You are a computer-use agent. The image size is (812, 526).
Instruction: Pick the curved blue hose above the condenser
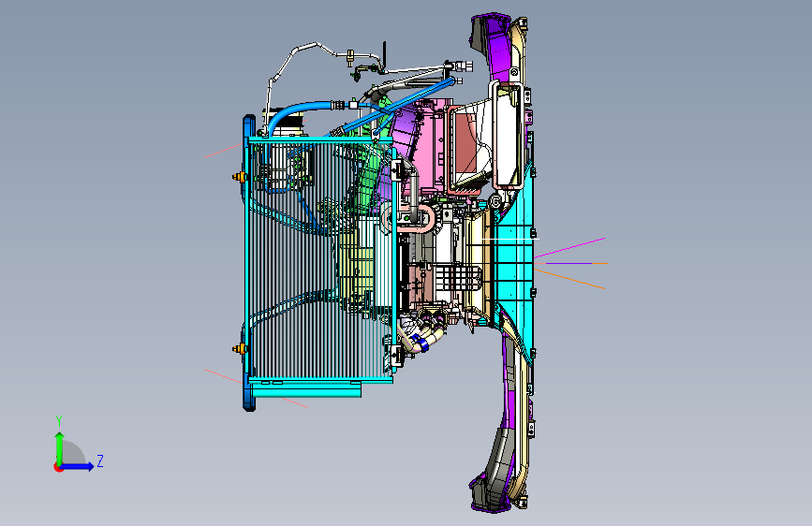tap(295, 111)
